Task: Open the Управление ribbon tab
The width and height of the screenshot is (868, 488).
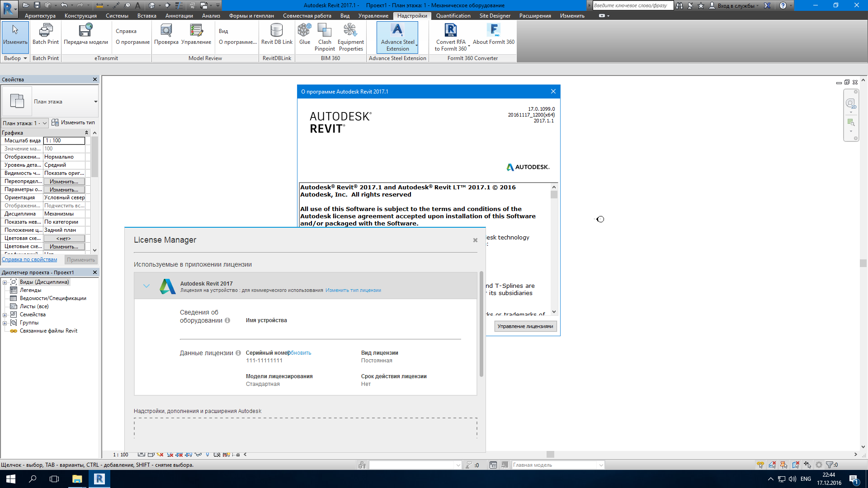Action: point(373,16)
